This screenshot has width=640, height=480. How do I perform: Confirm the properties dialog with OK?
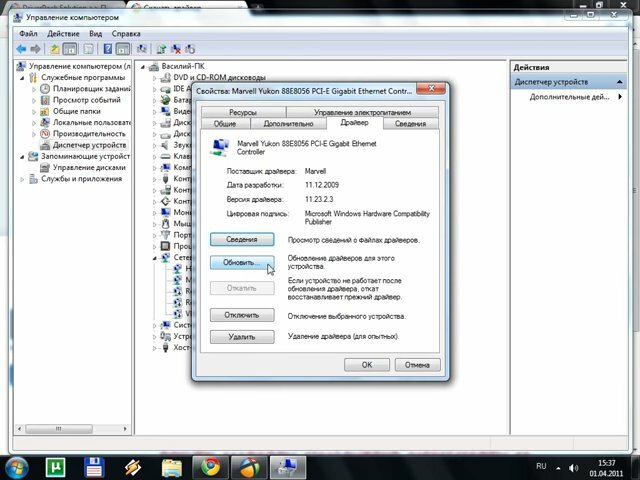click(367, 365)
